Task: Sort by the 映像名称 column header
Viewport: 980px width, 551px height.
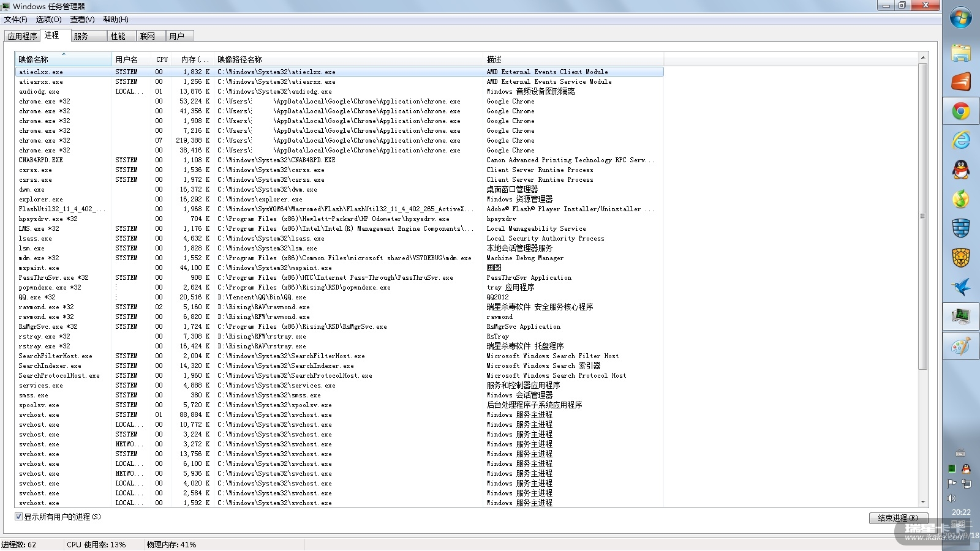Action: pyautogui.click(x=64, y=59)
